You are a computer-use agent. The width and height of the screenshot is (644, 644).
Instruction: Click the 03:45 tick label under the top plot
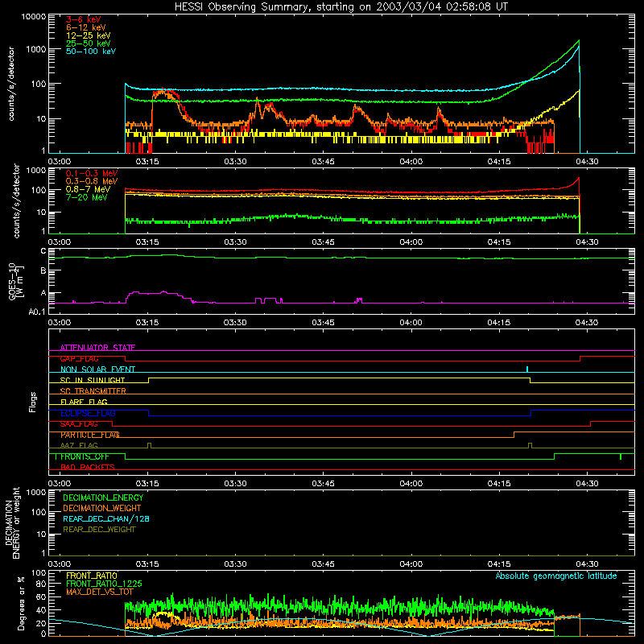click(323, 162)
